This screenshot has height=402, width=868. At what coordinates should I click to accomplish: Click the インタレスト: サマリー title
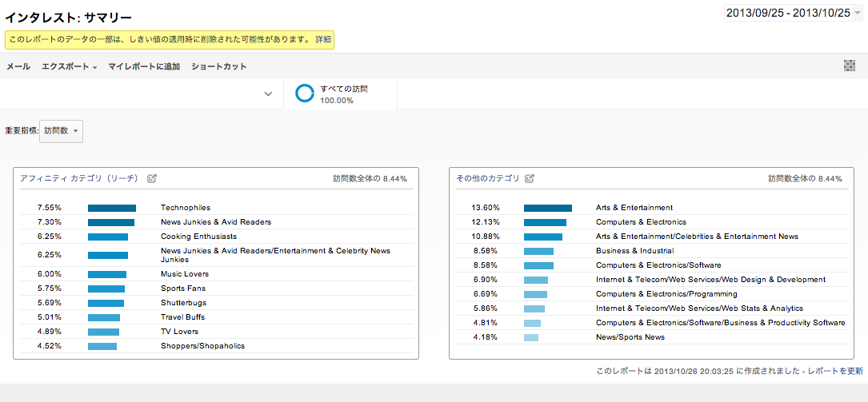(69, 18)
